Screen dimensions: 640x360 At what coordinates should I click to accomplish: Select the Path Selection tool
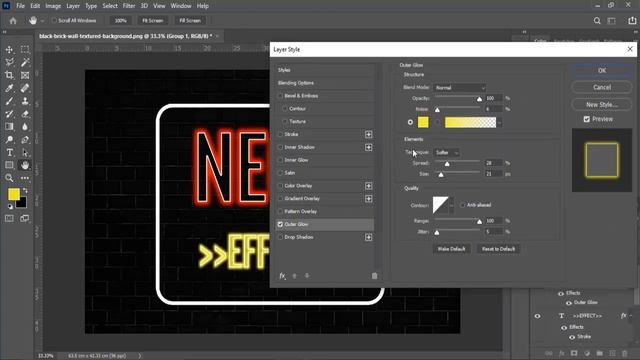click(x=25, y=153)
